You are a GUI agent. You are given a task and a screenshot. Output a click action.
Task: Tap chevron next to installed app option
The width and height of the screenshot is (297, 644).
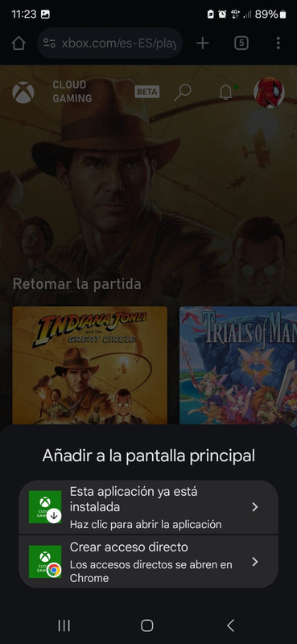[x=255, y=507]
